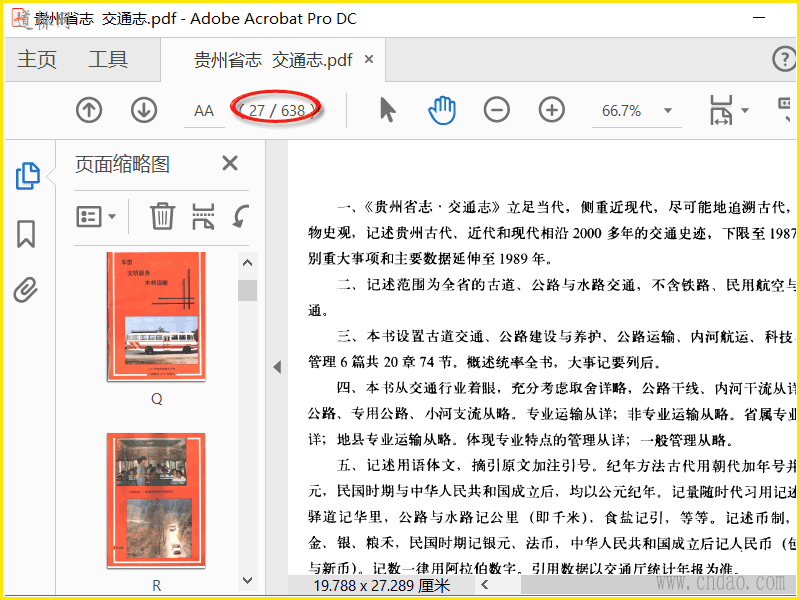Click the thumbnail print pages icon

[203, 216]
